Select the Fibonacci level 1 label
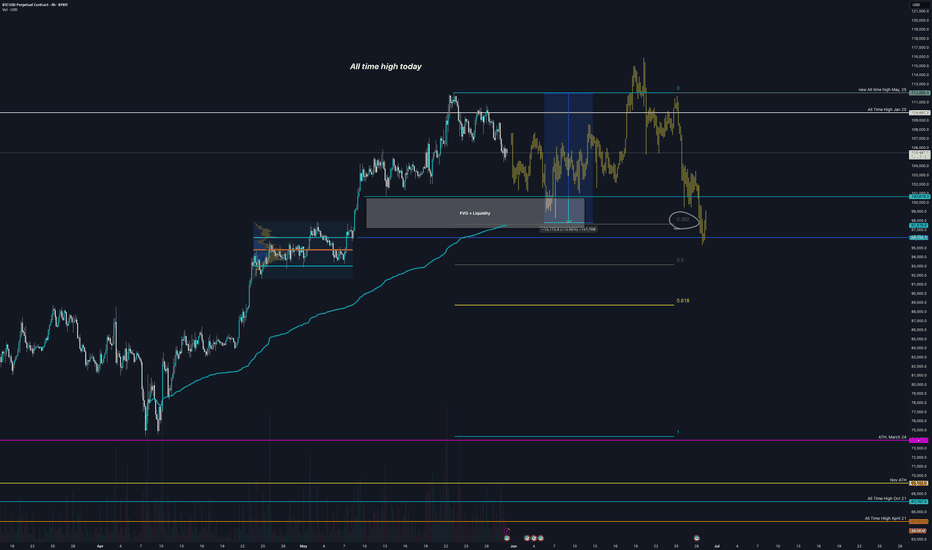Image resolution: width=932 pixels, height=550 pixels. point(678,432)
